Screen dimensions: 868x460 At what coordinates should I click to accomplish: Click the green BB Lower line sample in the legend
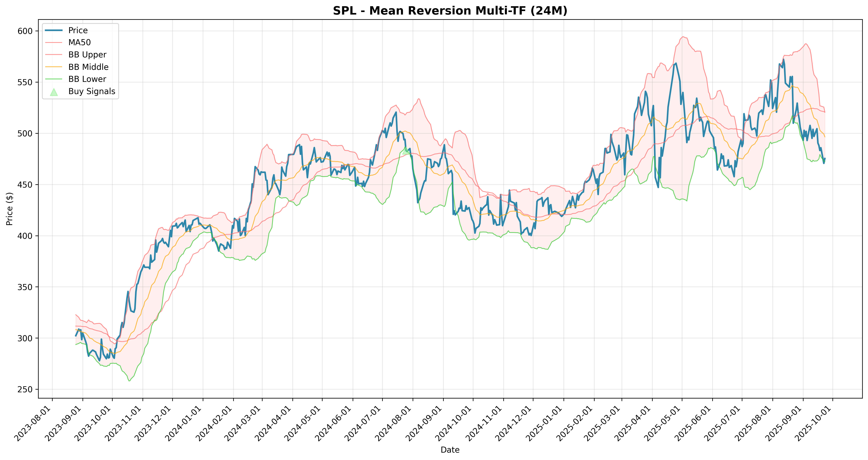(54, 79)
